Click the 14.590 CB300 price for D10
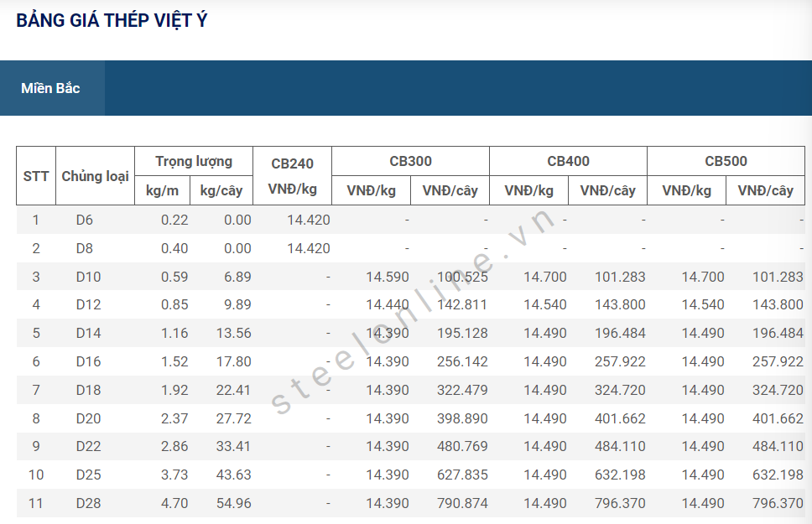The width and height of the screenshot is (812, 524). (x=388, y=277)
